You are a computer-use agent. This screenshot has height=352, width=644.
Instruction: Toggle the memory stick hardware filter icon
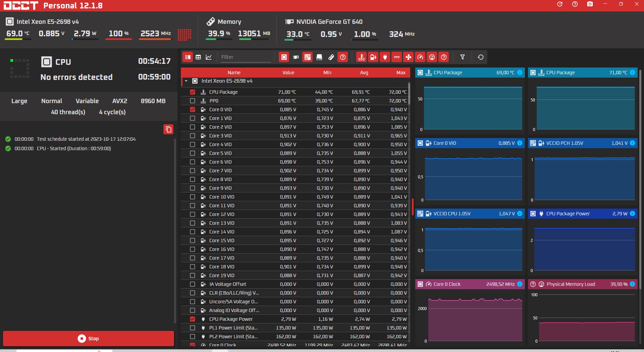pos(331,57)
